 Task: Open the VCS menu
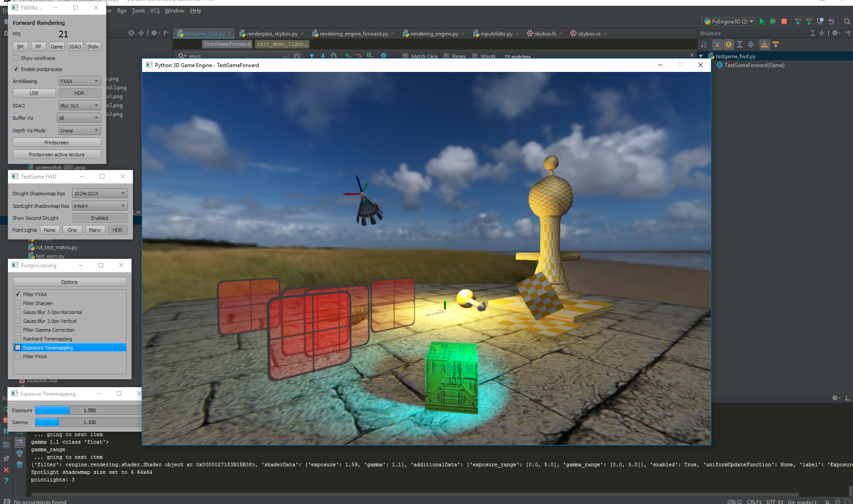[x=155, y=11]
